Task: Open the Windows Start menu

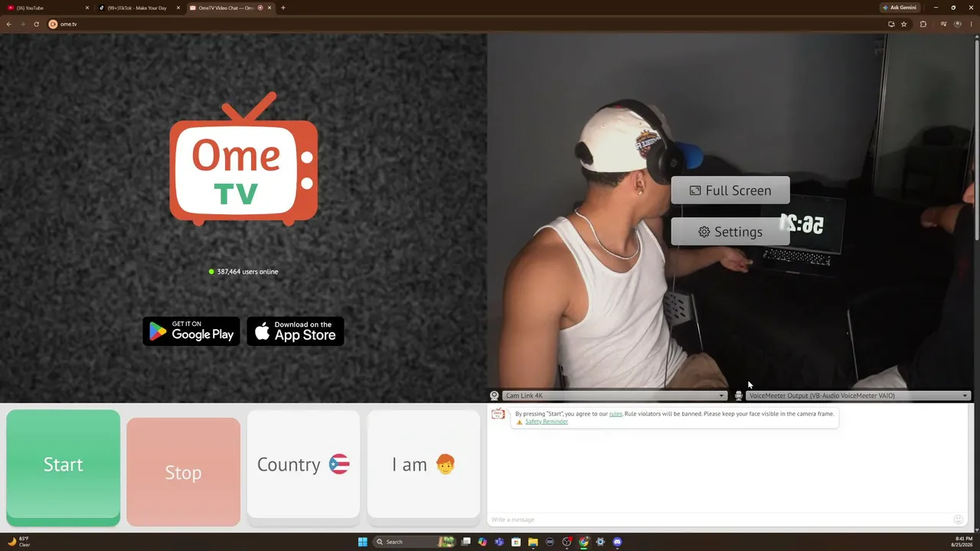Action: coord(363,542)
